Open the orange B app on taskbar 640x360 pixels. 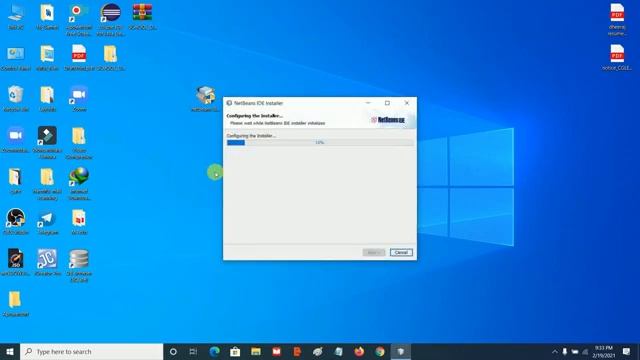tap(297, 351)
